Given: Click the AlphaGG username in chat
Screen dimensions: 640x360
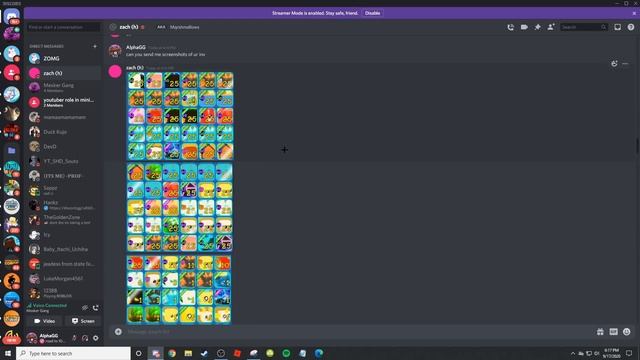Looking at the screenshot, I should (x=136, y=47).
